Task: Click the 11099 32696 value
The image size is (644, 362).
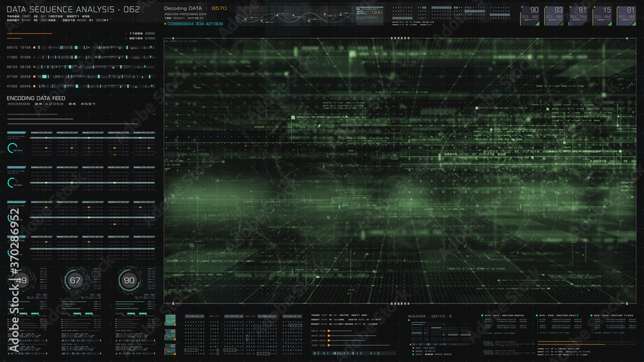Action: (x=142, y=33)
